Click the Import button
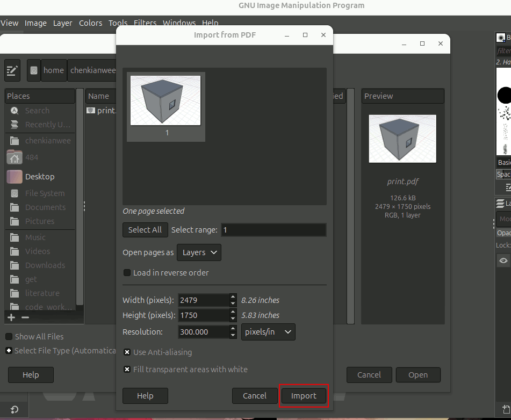Image resolution: width=511 pixels, height=420 pixels. tap(304, 396)
